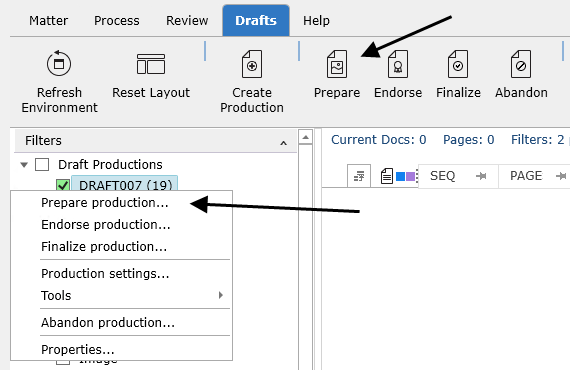The height and width of the screenshot is (370, 570).
Task: Open the Matter tab
Action: 48,21
